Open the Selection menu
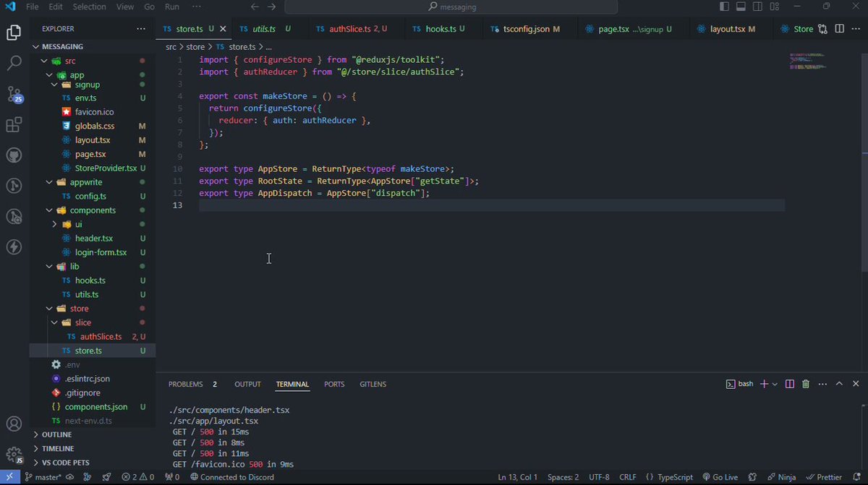Viewport: 868px width, 485px height. [89, 7]
